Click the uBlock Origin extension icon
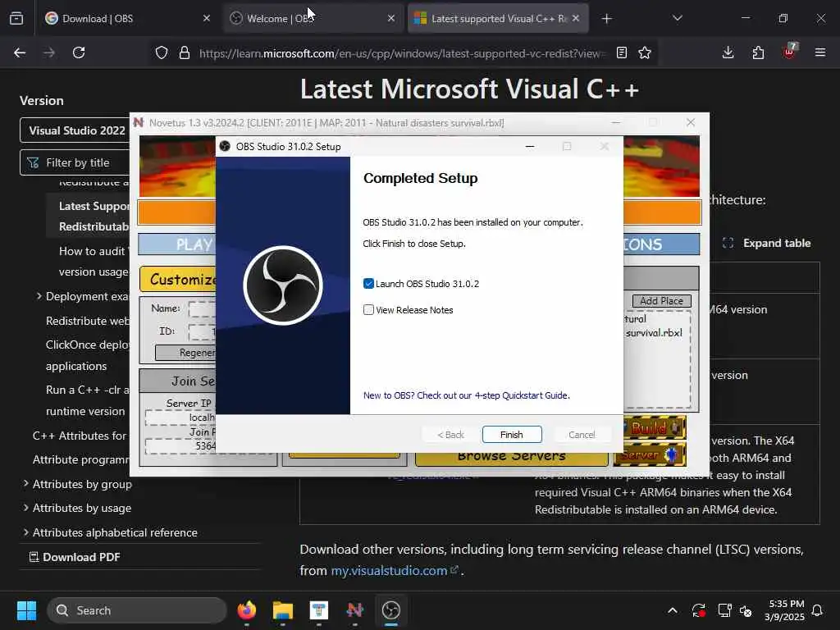The width and height of the screenshot is (840, 630). pyautogui.click(x=789, y=52)
